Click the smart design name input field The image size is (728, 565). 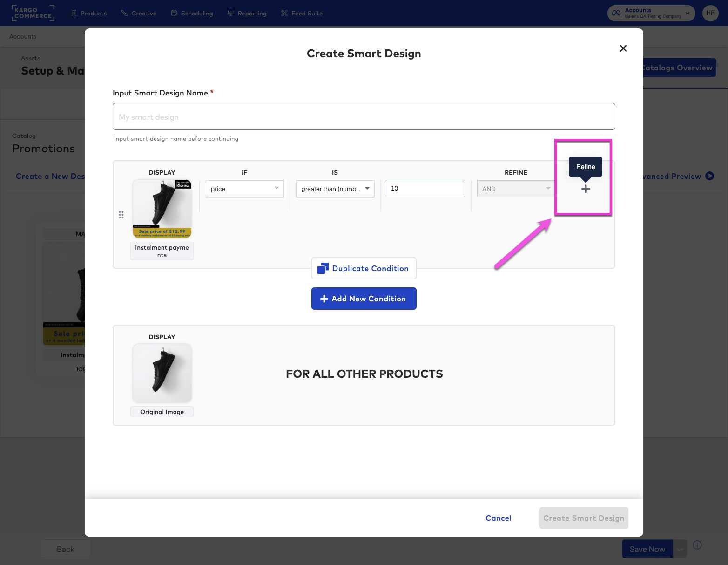coord(364,116)
